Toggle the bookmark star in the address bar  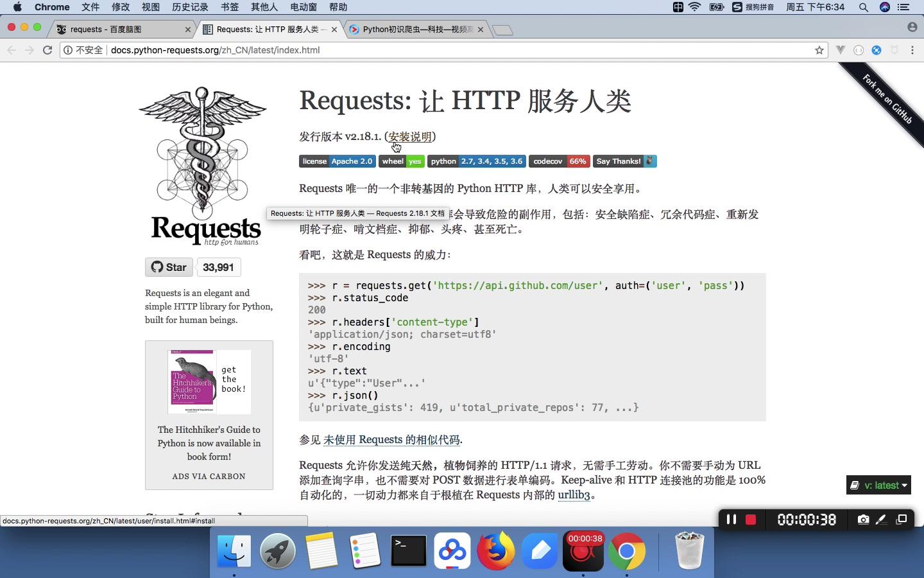click(x=818, y=50)
